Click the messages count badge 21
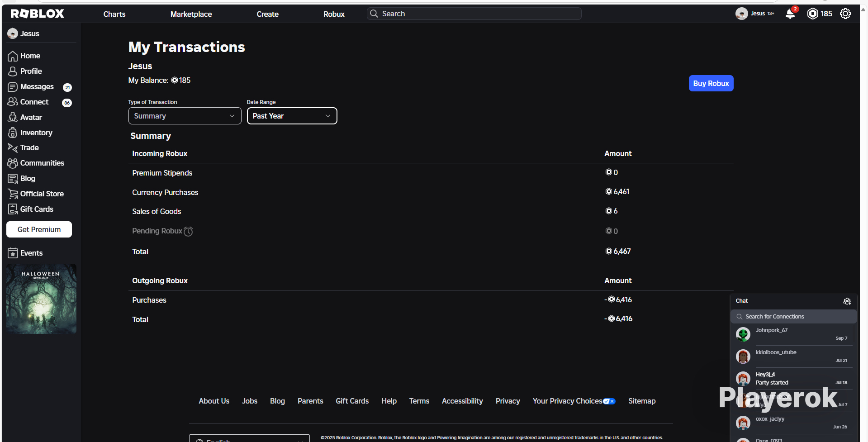 [67, 87]
